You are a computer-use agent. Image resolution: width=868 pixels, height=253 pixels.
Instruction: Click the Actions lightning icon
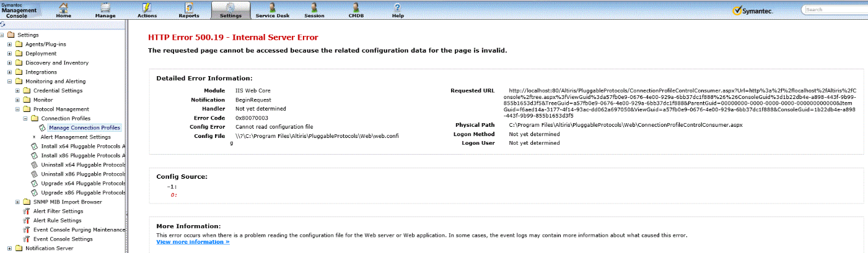point(147,7)
